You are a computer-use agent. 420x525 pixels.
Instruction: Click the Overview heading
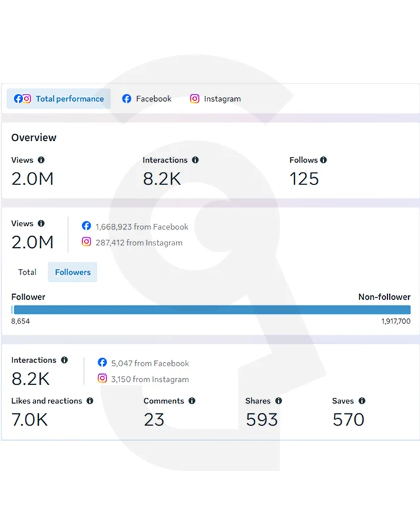[x=34, y=138]
